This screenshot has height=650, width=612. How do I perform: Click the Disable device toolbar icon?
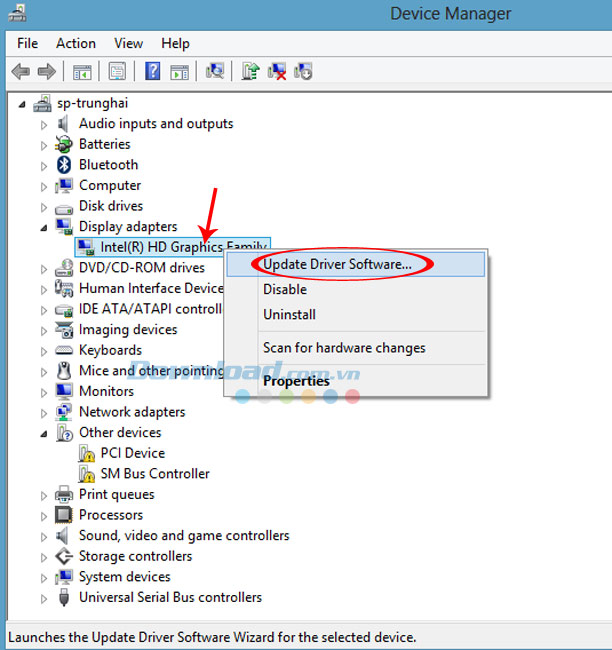[303, 71]
